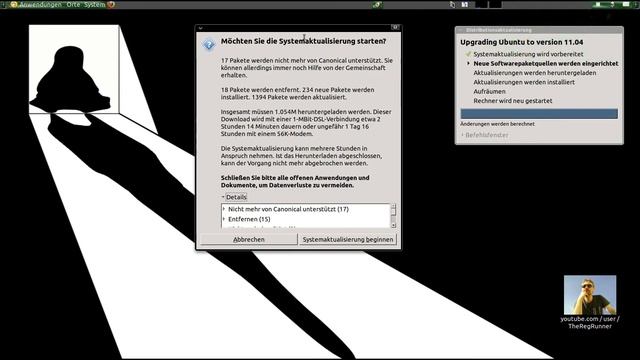Click 'Aktualisierungen werden heruntergeladen' step
The height and width of the screenshot is (360, 640).
[x=535, y=73]
